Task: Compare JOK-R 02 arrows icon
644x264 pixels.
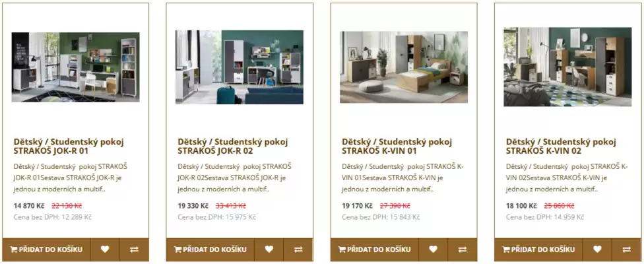Action: [299, 249]
